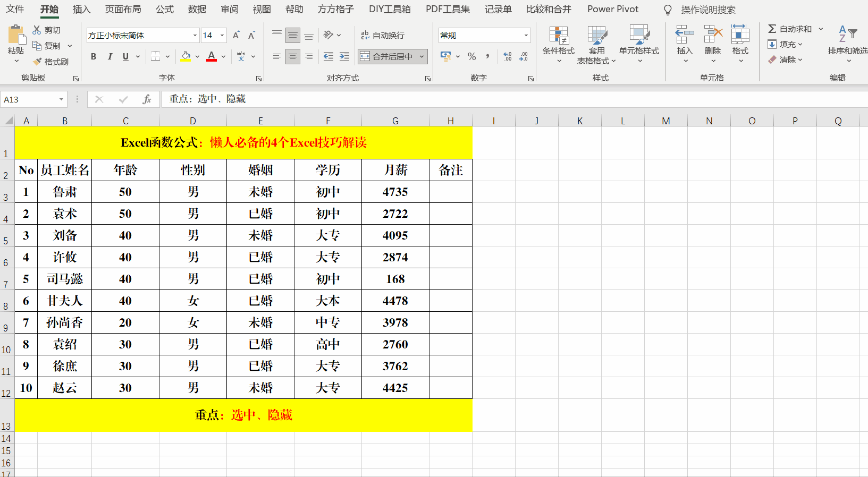Open the File (文件) tab

[15, 9]
